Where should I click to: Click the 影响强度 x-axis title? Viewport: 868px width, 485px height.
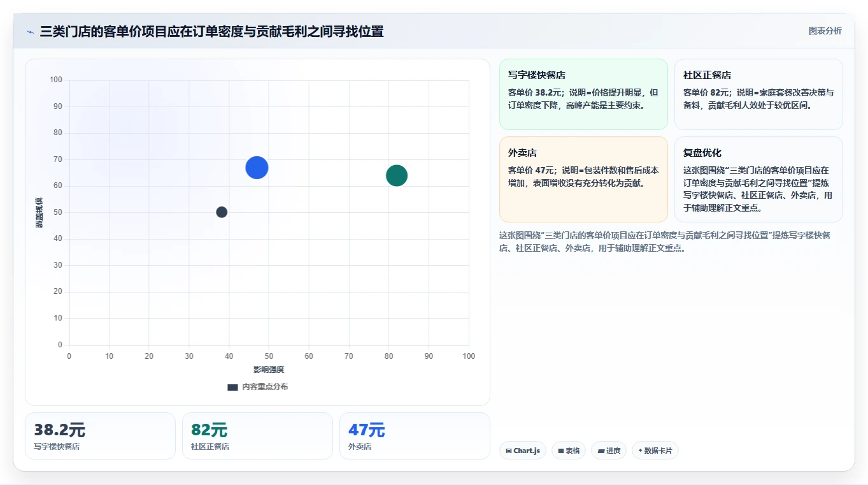click(269, 370)
